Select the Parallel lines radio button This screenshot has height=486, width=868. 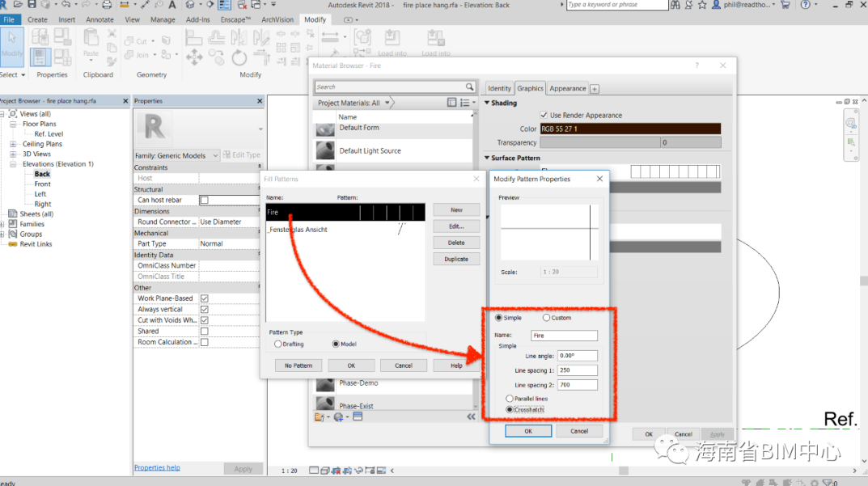[510, 399]
